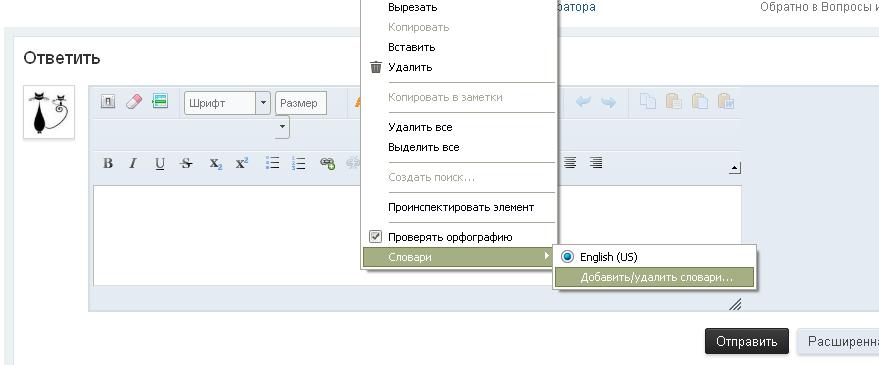Toggle the BBCode mode icon in the editor

tap(108, 101)
